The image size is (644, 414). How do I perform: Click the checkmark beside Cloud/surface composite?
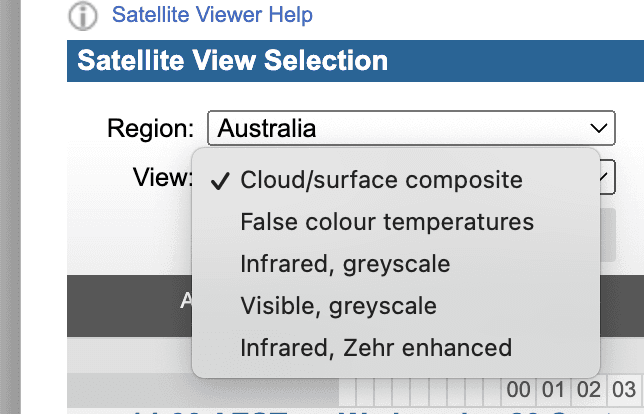click(219, 181)
